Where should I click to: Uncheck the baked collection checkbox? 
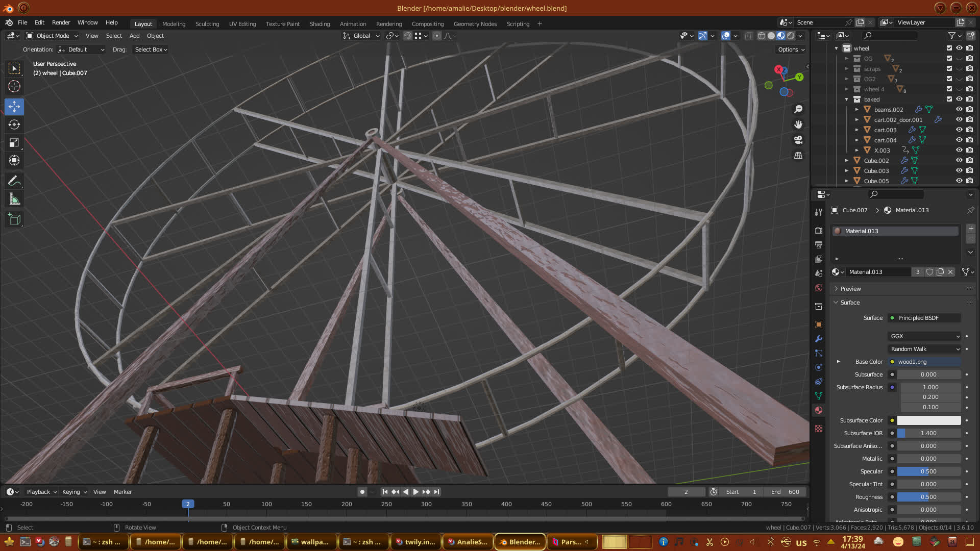pyautogui.click(x=949, y=99)
